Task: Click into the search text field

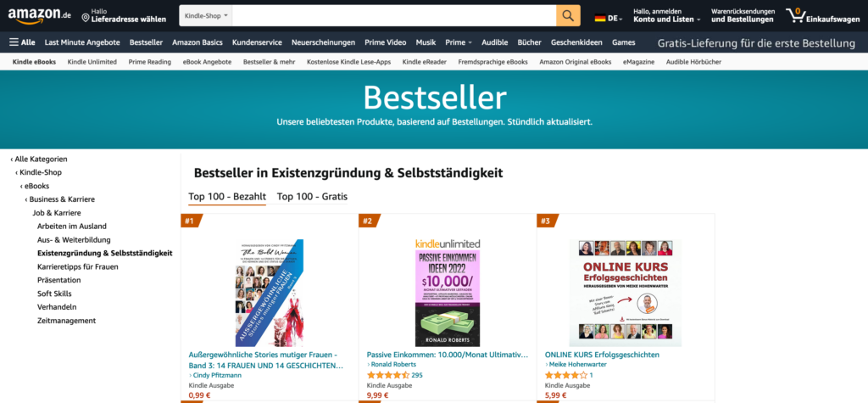Action: (x=394, y=15)
